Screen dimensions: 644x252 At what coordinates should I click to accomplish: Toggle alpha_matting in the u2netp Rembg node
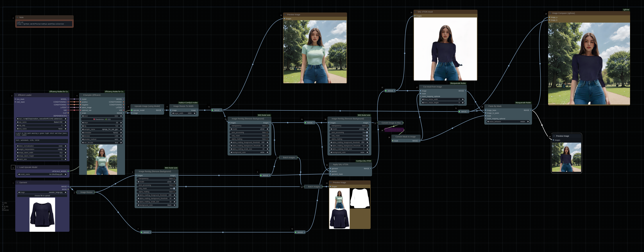click(367, 139)
